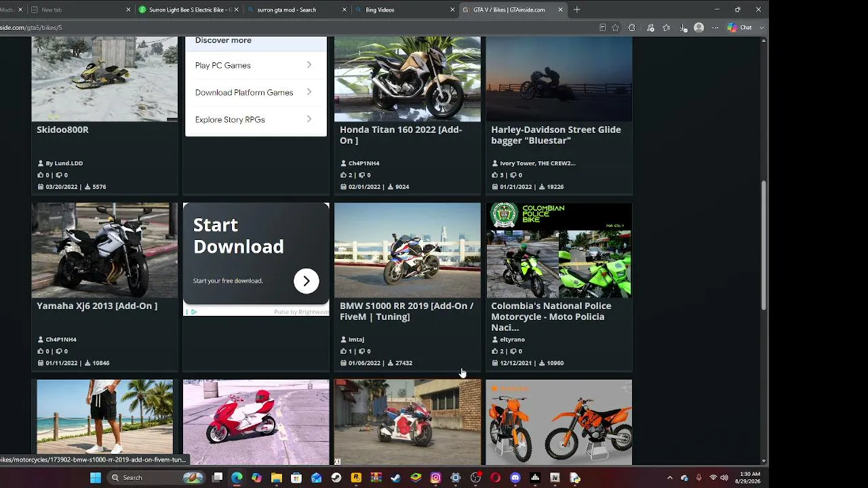
Task: Open the Downloads panel in Edge
Action: point(683,28)
